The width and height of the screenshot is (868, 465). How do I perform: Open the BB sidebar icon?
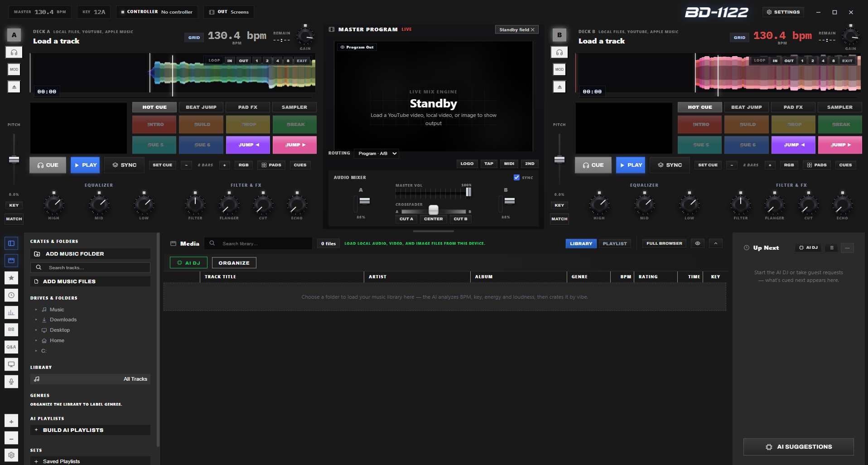11,329
